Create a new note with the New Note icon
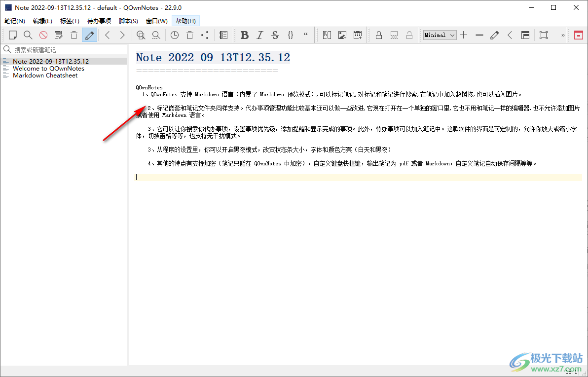 tap(13, 35)
